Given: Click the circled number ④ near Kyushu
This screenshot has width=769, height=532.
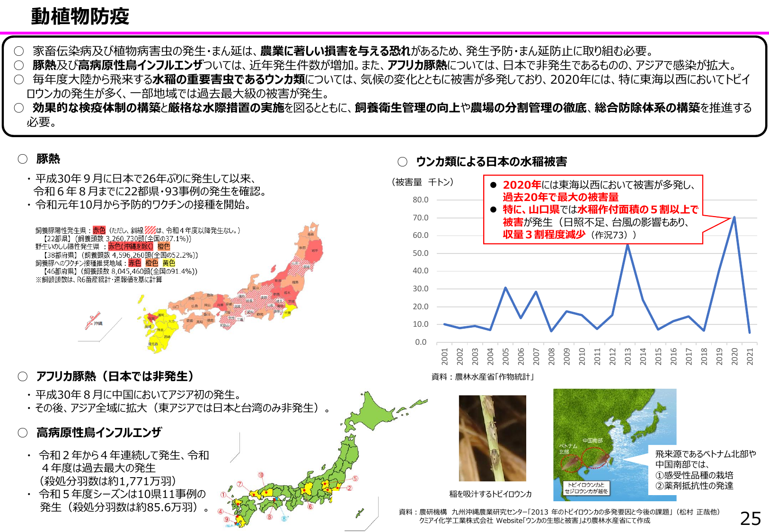Looking at the screenshot, I should (x=221, y=511).
